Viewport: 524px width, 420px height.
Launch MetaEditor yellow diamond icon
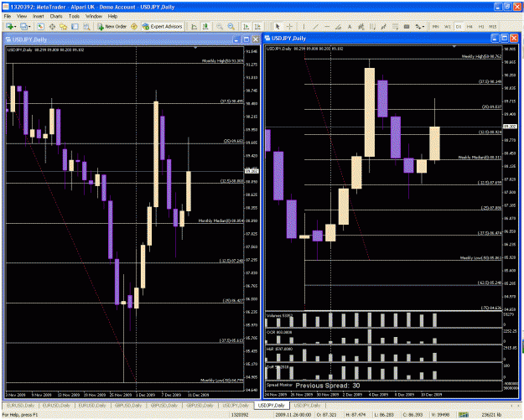(134, 26)
